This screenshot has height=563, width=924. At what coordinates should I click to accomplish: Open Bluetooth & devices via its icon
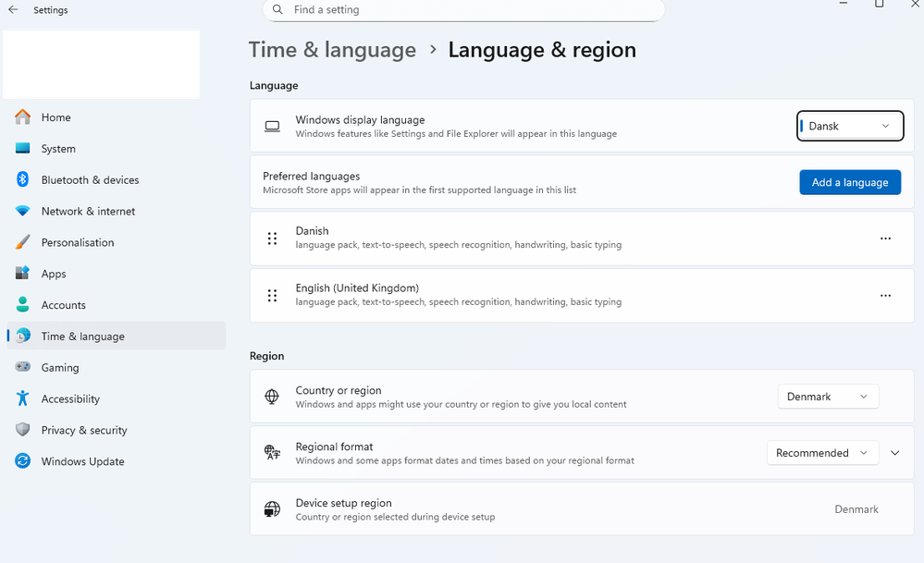point(22,179)
